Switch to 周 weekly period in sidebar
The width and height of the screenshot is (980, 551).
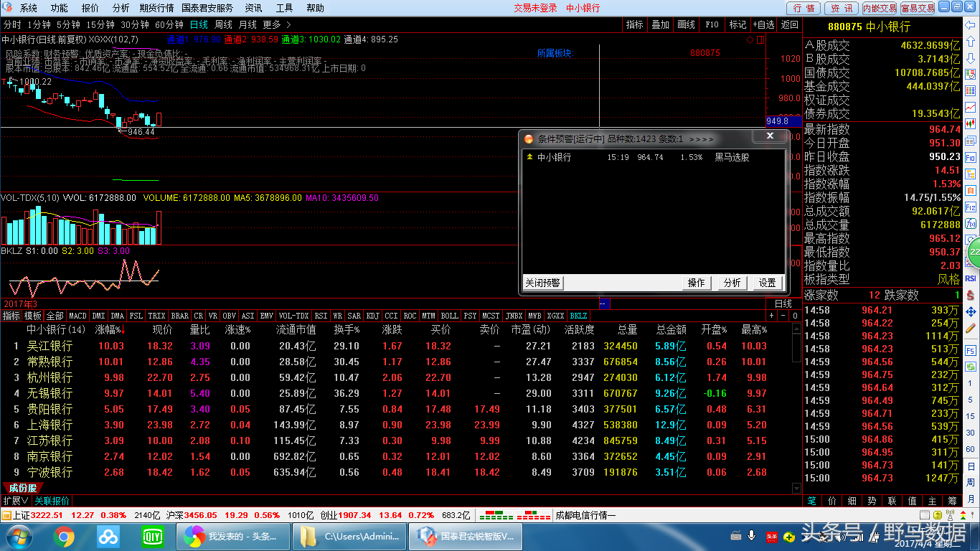click(971, 482)
